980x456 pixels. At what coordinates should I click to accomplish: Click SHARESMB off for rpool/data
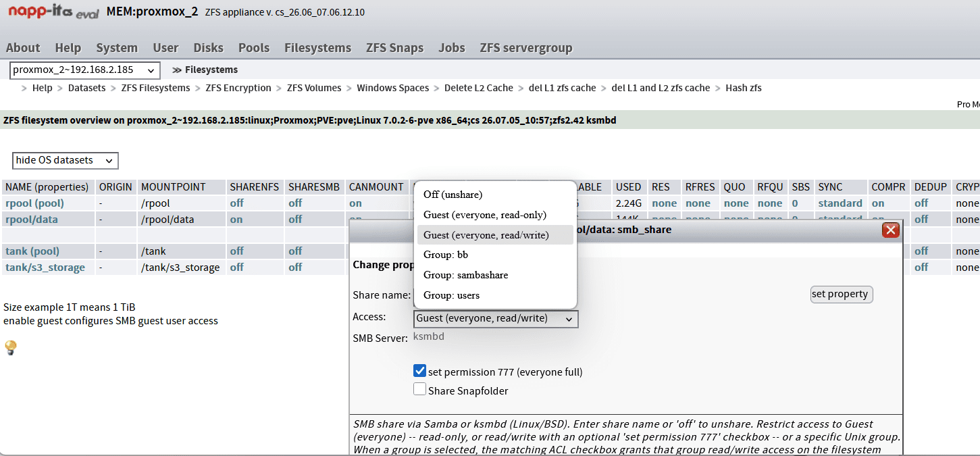295,220
